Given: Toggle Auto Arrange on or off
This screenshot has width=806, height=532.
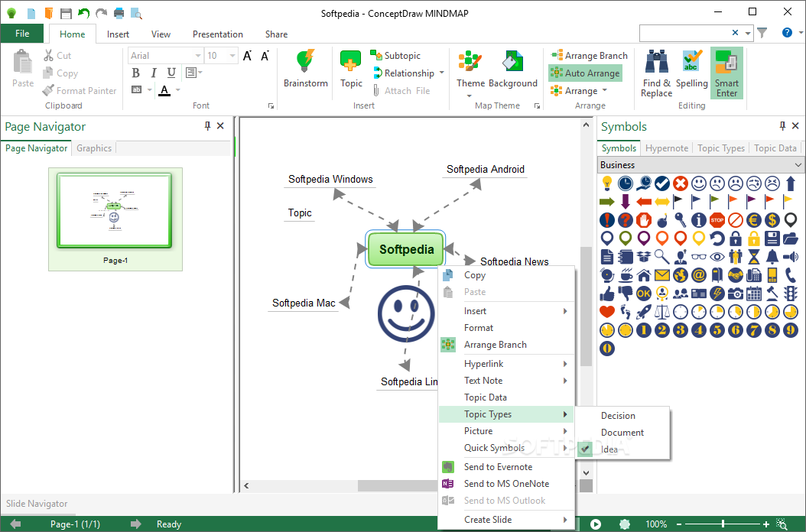Looking at the screenshot, I should 586,73.
